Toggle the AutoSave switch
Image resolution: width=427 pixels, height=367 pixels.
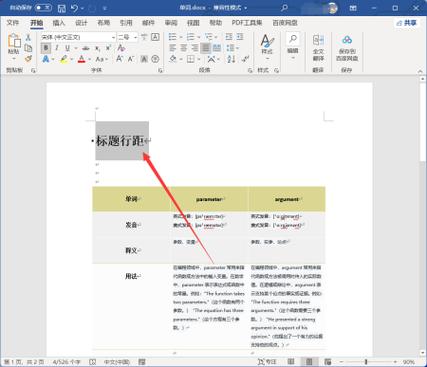click(x=43, y=8)
